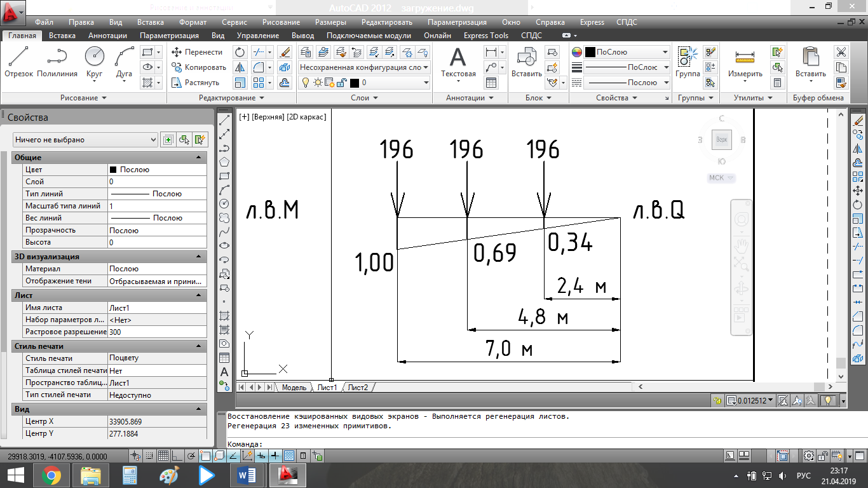Toggle the layer on/off lightbulb icon

pyautogui.click(x=305, y=83)
